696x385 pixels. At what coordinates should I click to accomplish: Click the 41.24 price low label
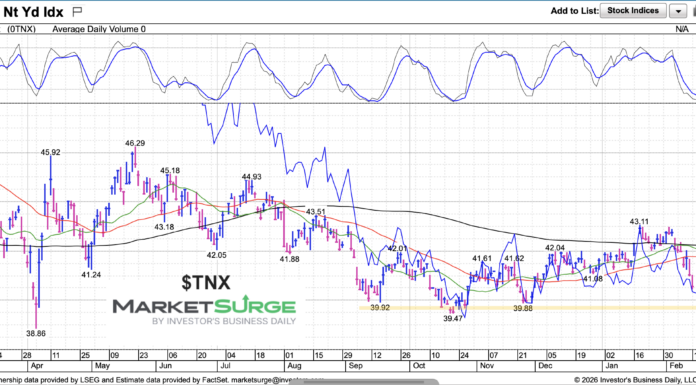91,275
